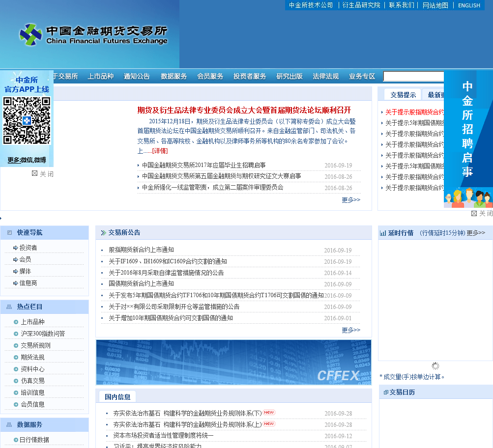Click the arrow icon beside 会员
The width and height of the screenshot is (493, 448).
pos(16,259)
